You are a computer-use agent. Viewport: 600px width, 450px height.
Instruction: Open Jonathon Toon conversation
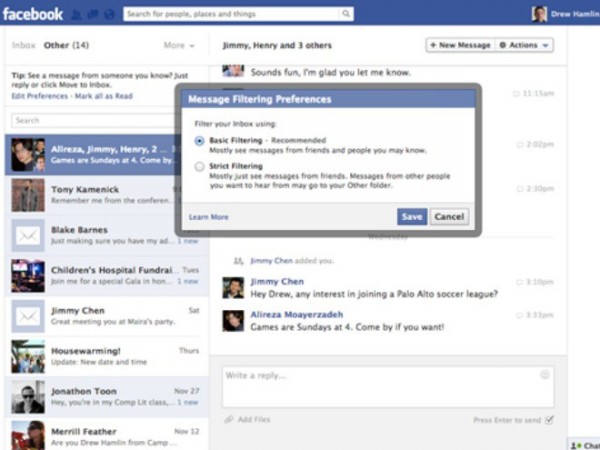[107, 397]
